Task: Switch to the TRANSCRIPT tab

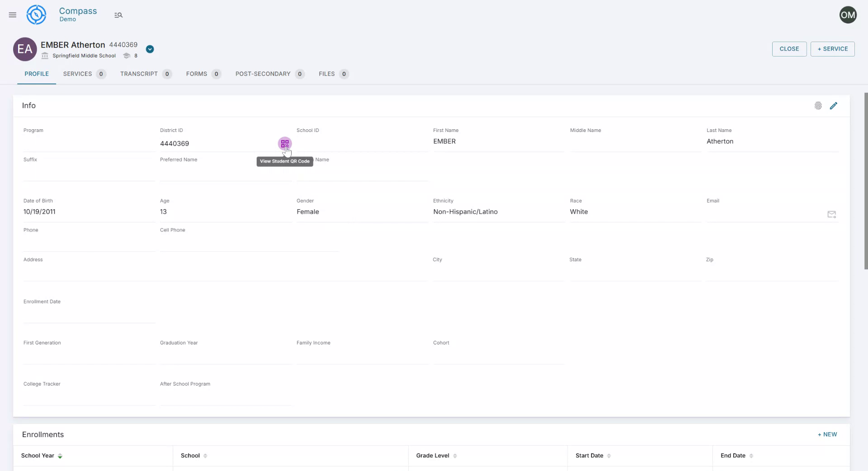Action: click(x=139, y=74)
